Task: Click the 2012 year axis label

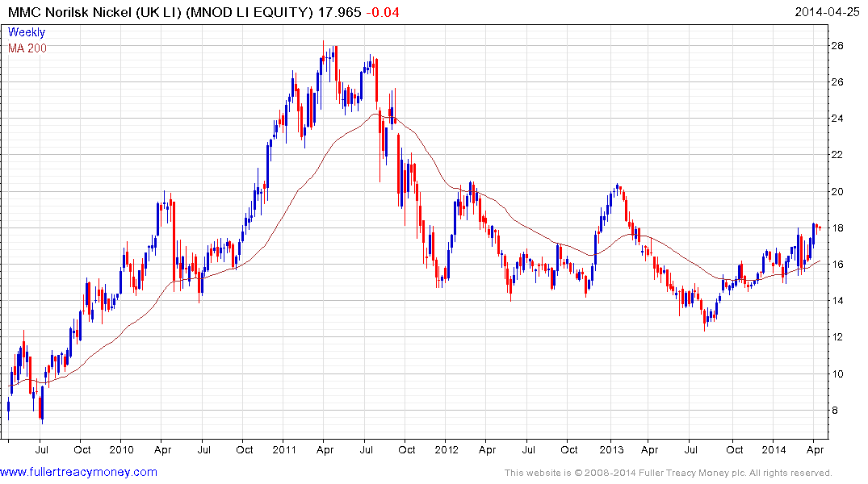Action: click(447, 449)
